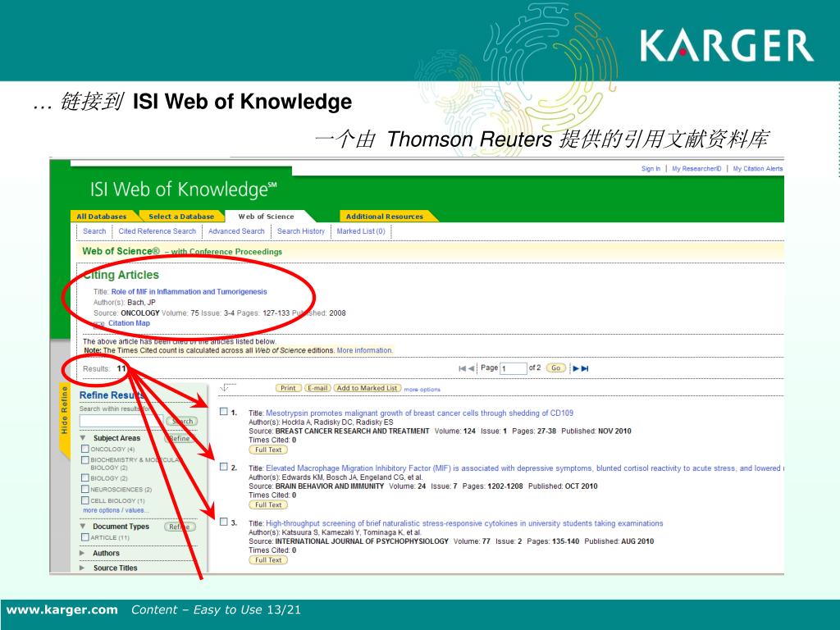The height and width of the screenshot is (630, 840).
Task: Collapse the Subject Areas section
Action: [x=83, y=438]
